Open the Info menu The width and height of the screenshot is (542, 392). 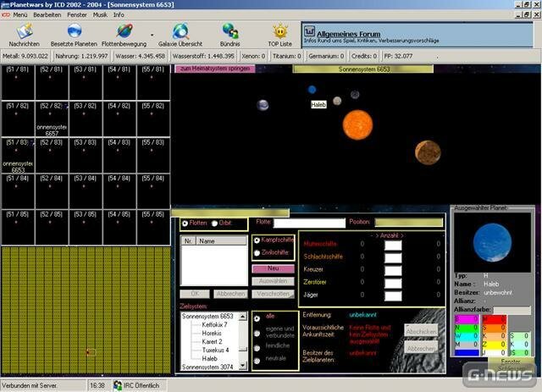click(119, 15)
